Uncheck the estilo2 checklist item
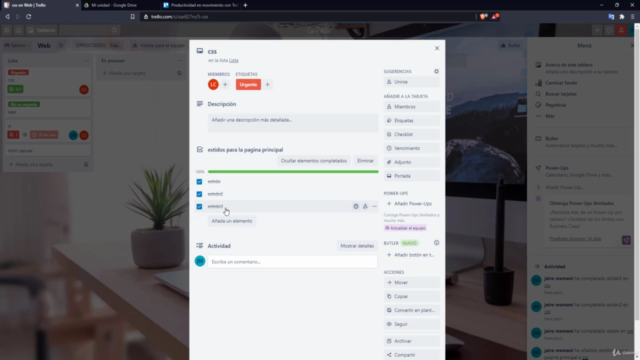The height and width of the screenshot is (360, 640). tap(199, 194)
